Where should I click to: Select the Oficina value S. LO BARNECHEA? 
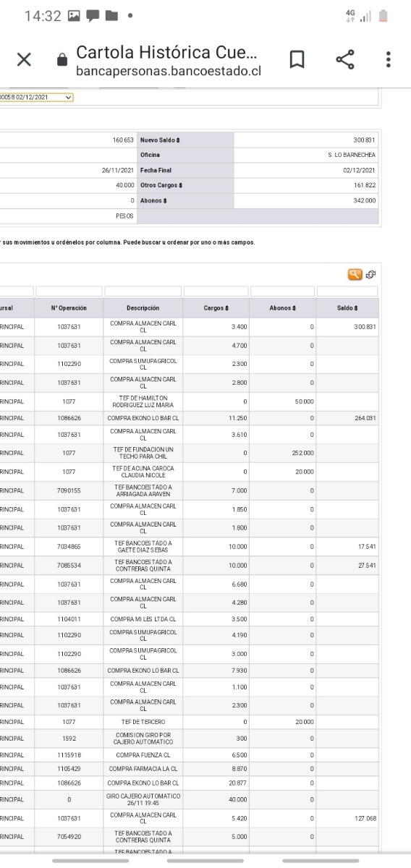coord(352,155)
